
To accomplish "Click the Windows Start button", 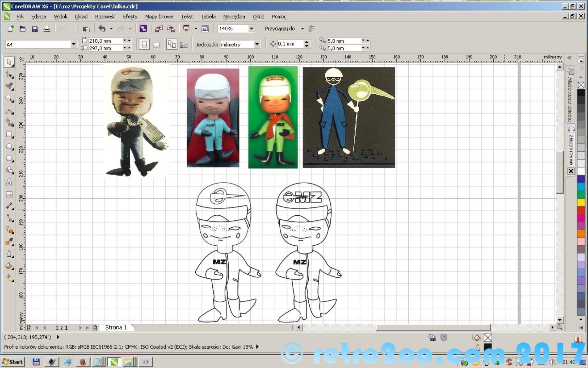I will click(x=13, y=362).
